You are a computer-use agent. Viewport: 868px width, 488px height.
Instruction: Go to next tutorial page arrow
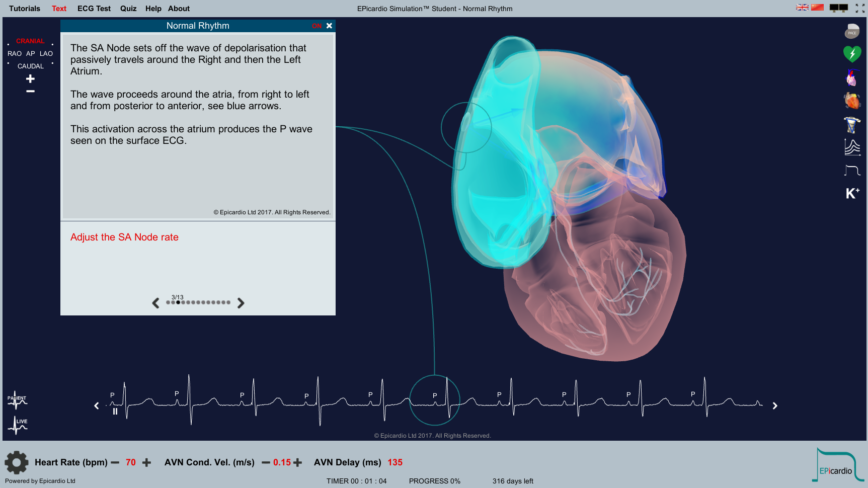click(241, 303)
